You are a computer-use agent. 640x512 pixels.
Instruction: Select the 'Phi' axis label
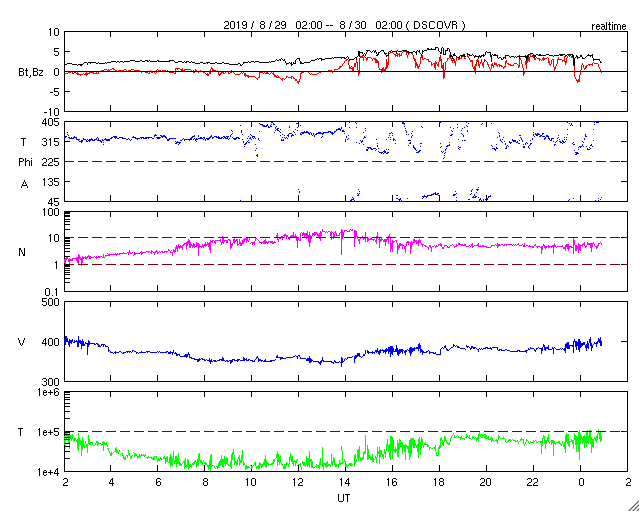tap(25, 163)
